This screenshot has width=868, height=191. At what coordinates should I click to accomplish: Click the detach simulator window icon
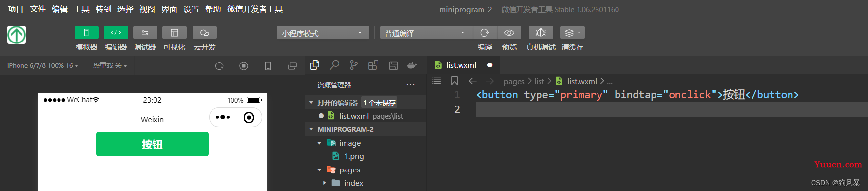click(x=292, y=66)
